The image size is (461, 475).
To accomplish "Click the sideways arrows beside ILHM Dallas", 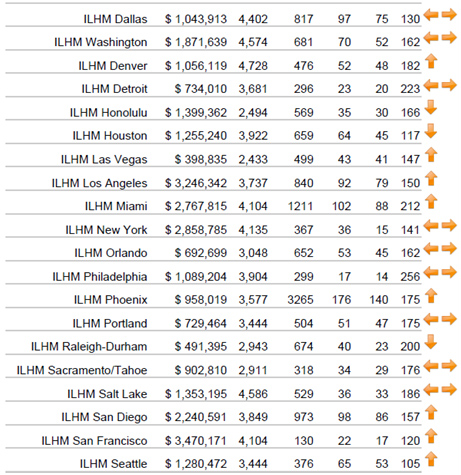I will [440, 15].
